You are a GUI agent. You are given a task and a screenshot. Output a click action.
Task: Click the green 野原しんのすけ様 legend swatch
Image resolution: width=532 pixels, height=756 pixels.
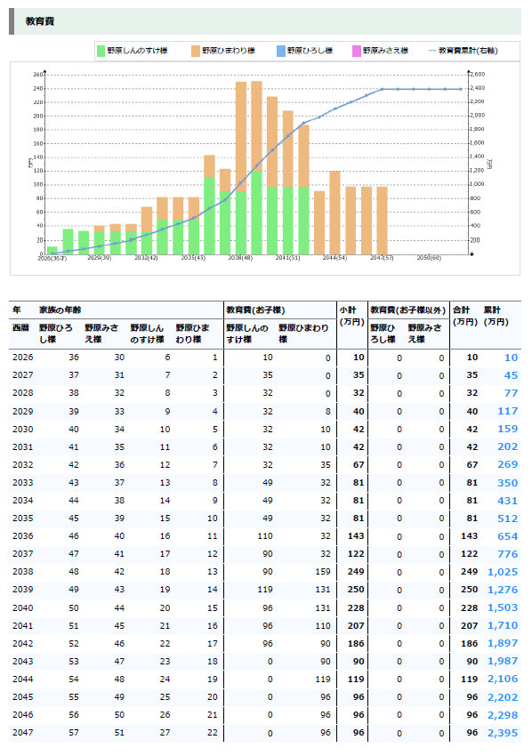pyautogui.click(x=101, y=51)
